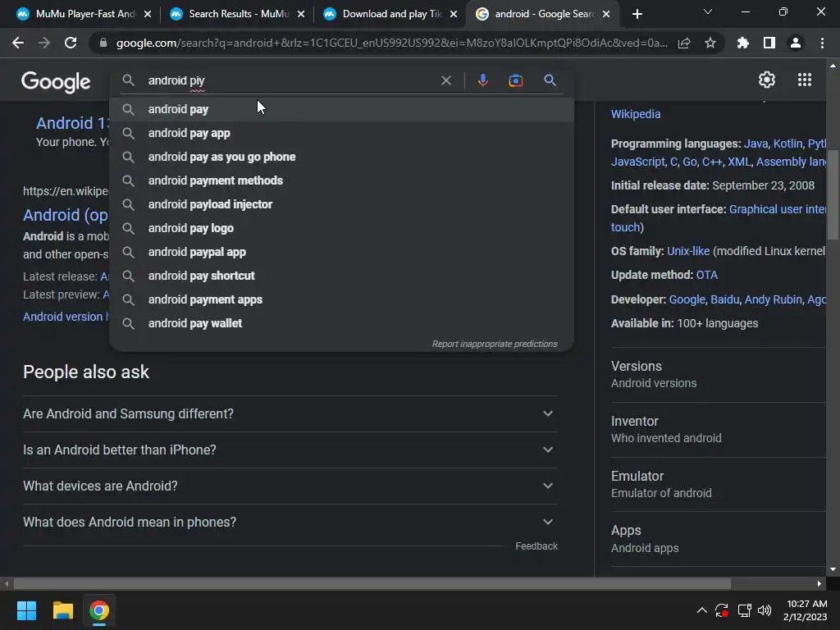This screenshot has width=840, height=630.
Task: Open the clock showing 10:27 AM
Action: (806, 610)
